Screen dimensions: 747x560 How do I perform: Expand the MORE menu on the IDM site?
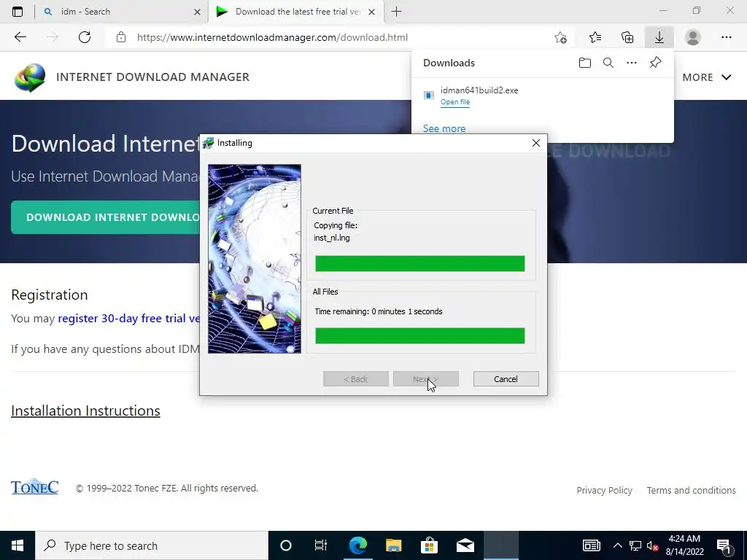[706, 77]
